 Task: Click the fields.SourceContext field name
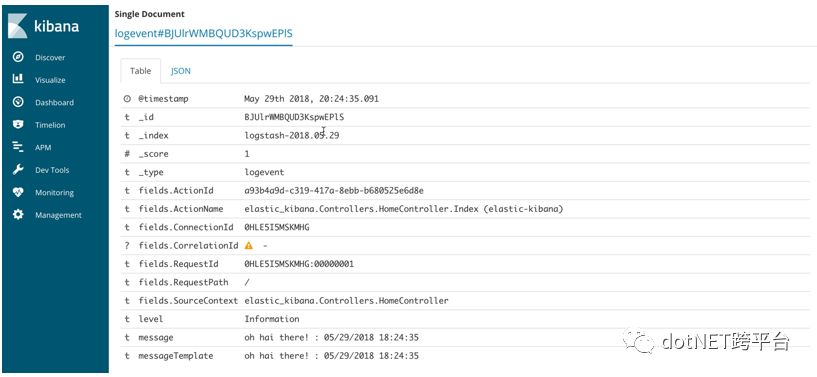[188, 300]
